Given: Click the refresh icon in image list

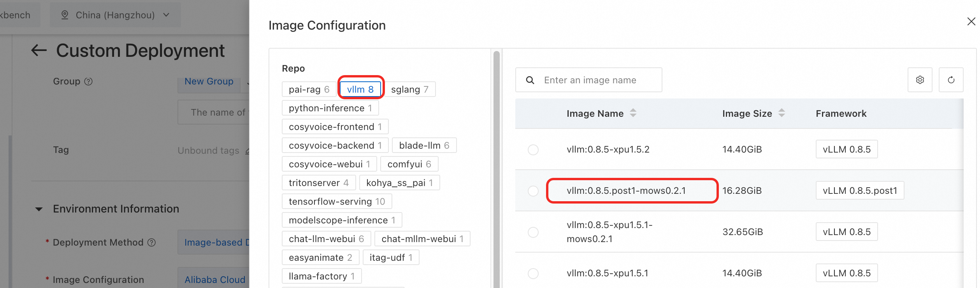Looking at the screenshot, I should [951, 80].
